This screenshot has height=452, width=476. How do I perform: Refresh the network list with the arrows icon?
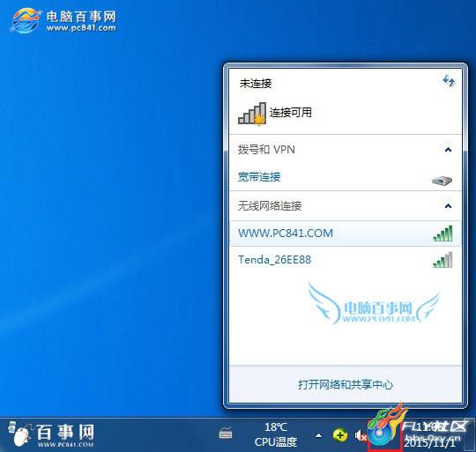point(449,81)
